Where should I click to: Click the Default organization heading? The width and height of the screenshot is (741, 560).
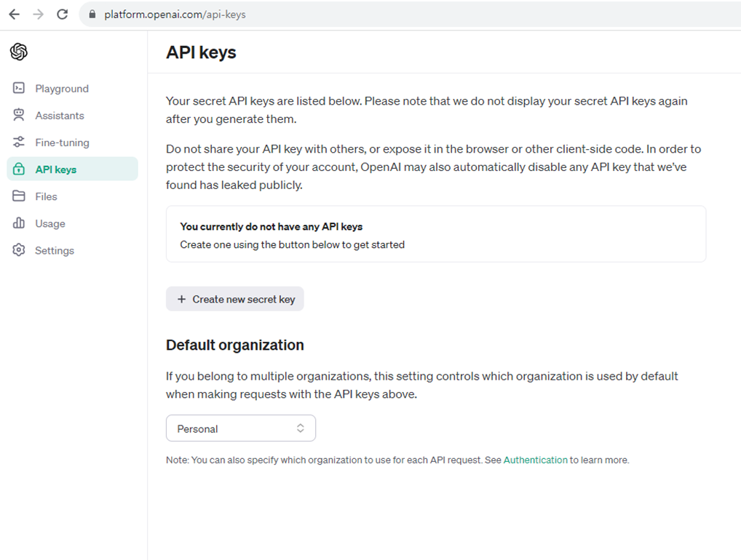[x=235, y=345]
